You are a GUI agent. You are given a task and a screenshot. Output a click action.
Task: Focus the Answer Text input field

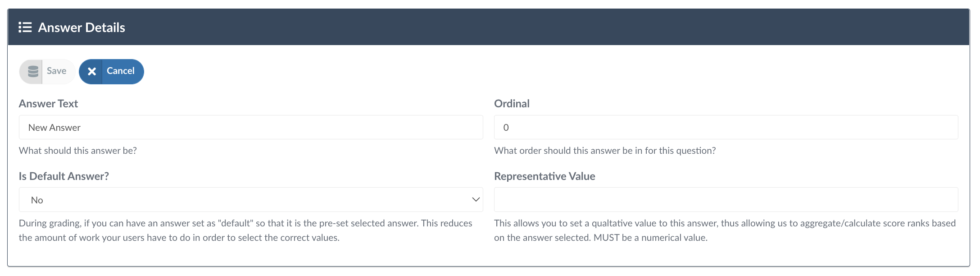tap(250, 128)
